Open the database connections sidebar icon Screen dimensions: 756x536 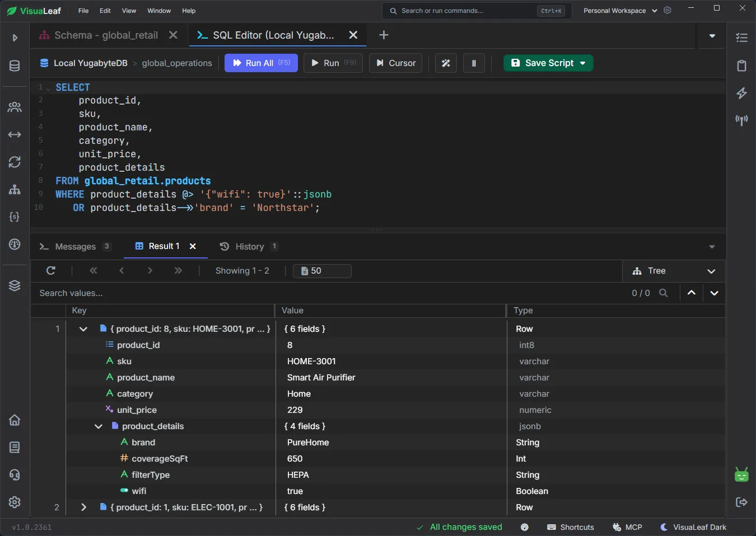point(15,66)
